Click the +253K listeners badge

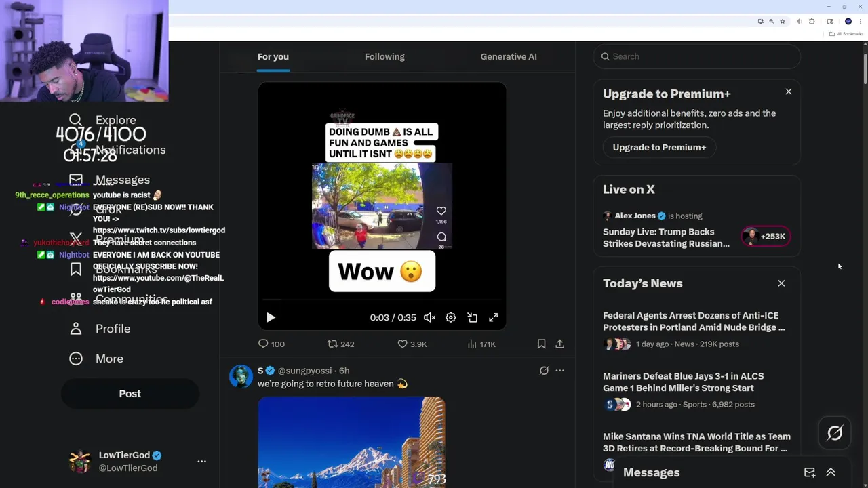[766, 237]
